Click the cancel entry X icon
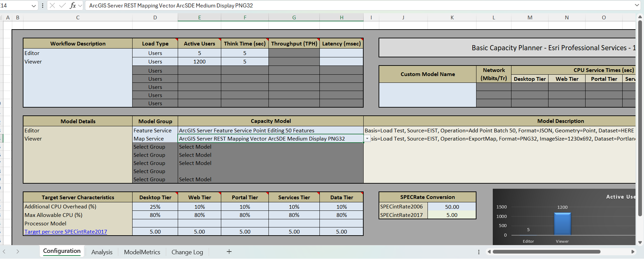Image resolution: width=644 pixels, height=259 pixels. click(x=52, y=5)
